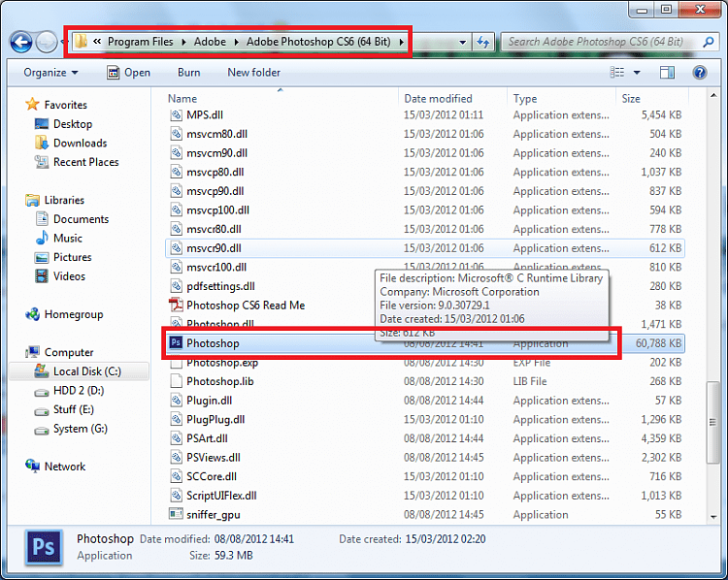Image resolution: width=728 pixels, height=580 pixels.
Task: Click Program Files in the breadcrumb path
Action: (x=140, y=42)
